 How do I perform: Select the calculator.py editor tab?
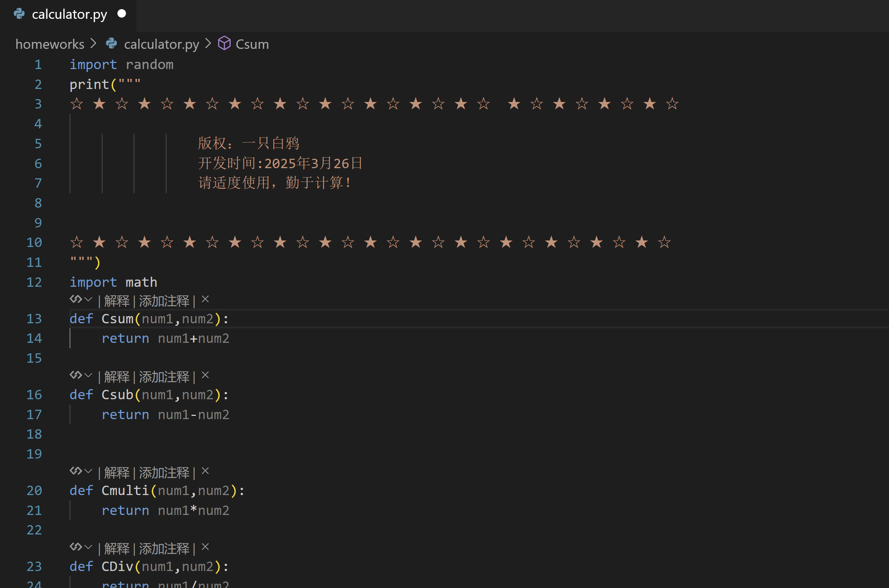(69, 14)
